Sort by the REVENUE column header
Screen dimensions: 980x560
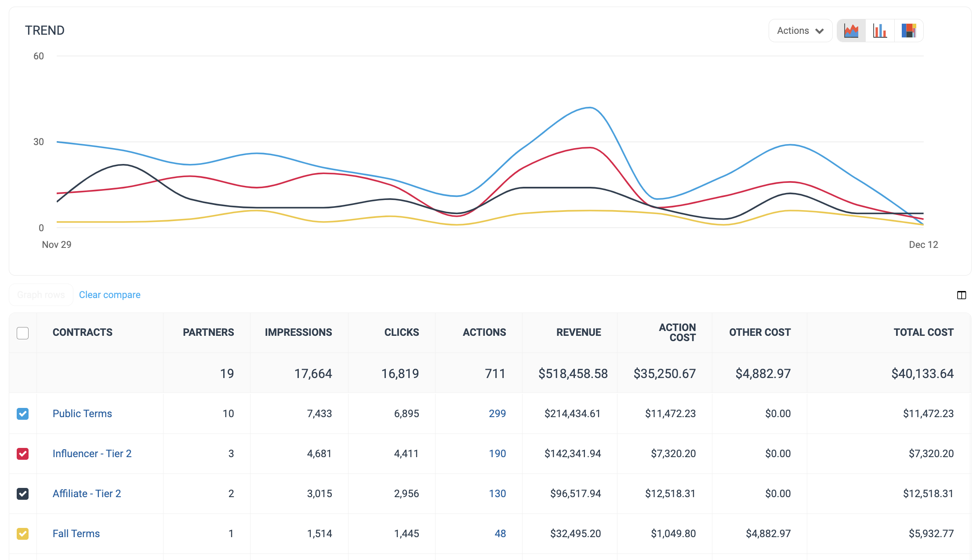point(579,332)
